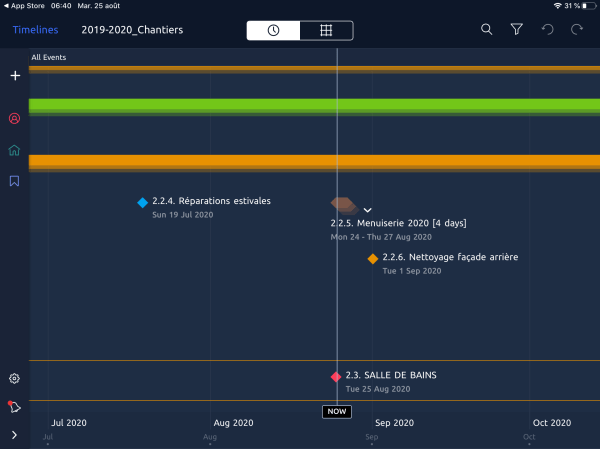Switch to timeline view with clock toggle
Screen dimensions: 600x449
(x=274, y=30)
